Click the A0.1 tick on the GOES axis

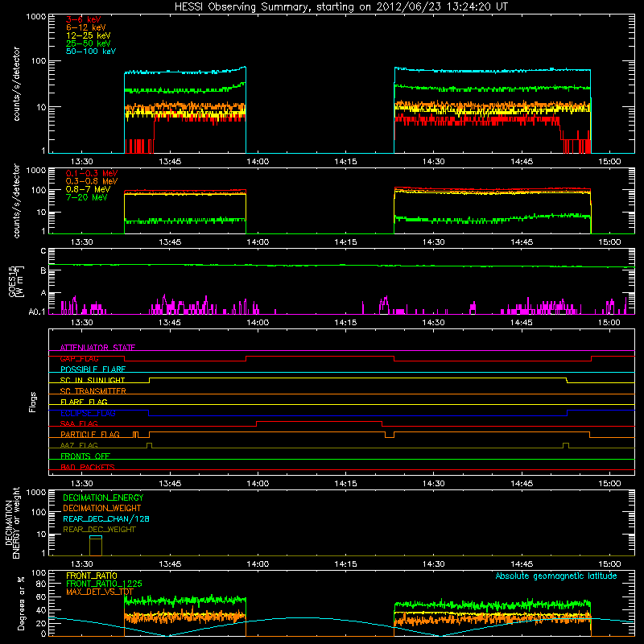37,312
